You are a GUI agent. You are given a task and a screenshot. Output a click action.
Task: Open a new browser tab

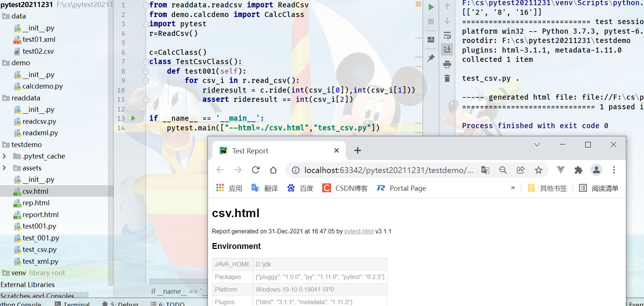(x=357, y=150)
